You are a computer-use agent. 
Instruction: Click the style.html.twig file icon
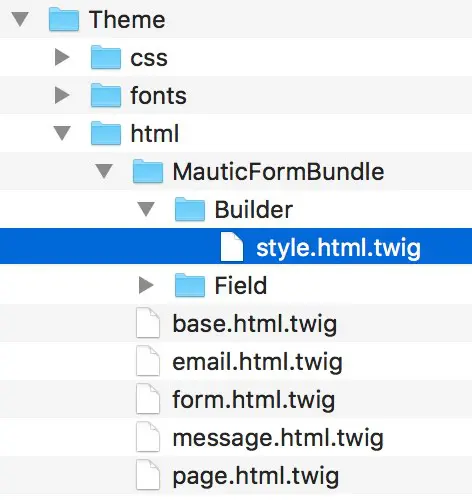point(232,247)
